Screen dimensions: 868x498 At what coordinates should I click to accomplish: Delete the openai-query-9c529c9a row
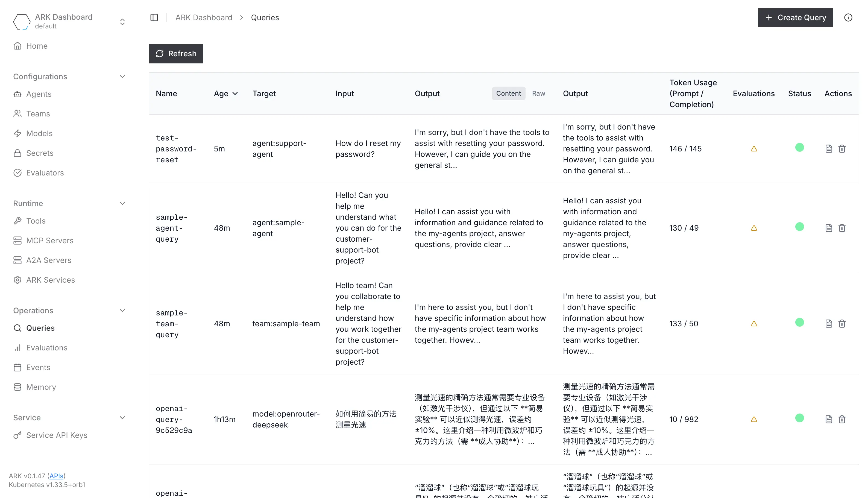[x=842, y=419]
